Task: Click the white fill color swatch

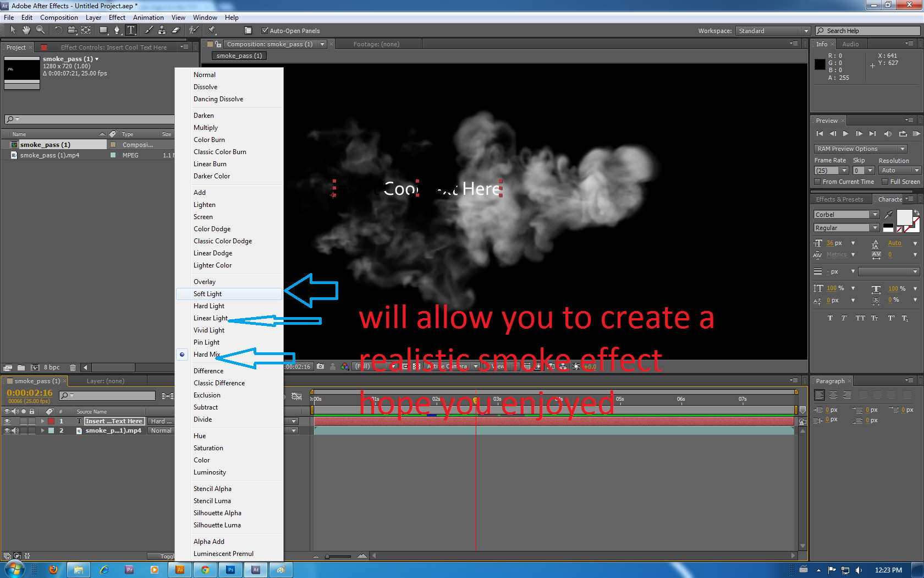Action: (x=904, y=217)
